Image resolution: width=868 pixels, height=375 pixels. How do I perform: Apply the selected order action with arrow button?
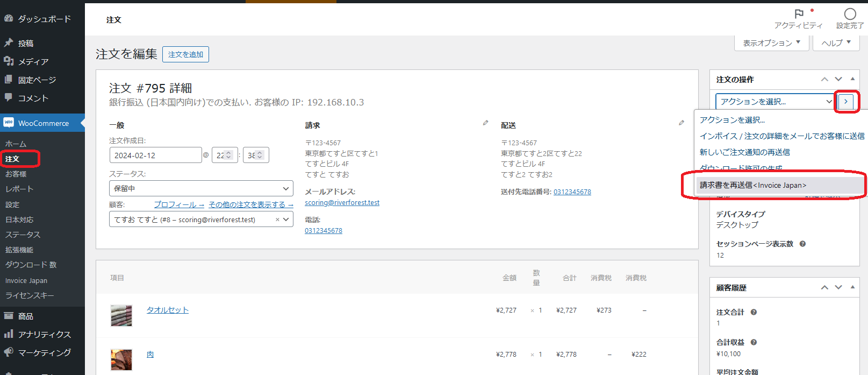pos(846,101)
